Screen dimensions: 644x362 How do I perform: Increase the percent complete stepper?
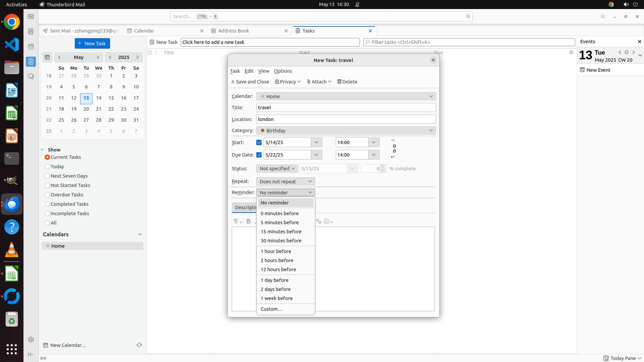click(383, 167)
